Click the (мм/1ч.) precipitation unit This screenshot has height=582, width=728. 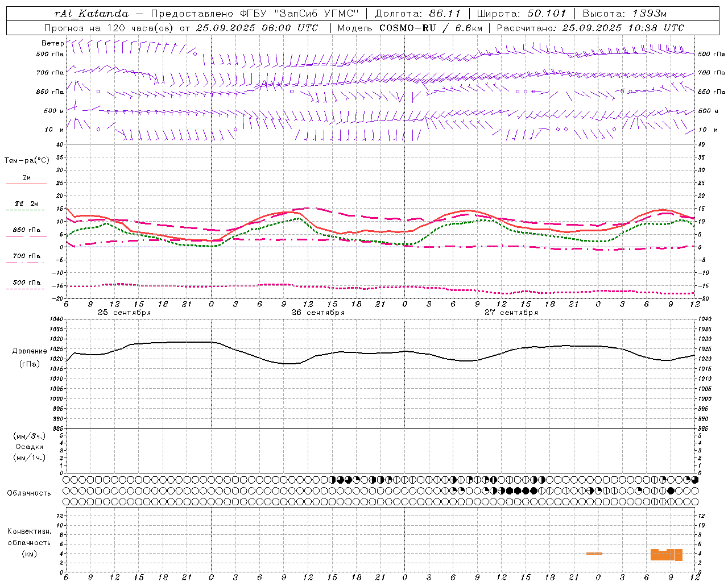click(30, 458)
